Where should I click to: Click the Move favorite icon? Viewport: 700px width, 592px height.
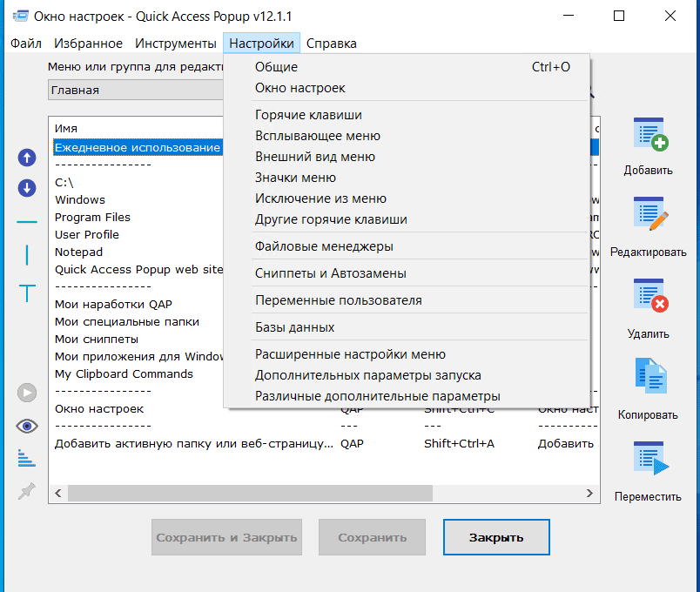(648, 459)
